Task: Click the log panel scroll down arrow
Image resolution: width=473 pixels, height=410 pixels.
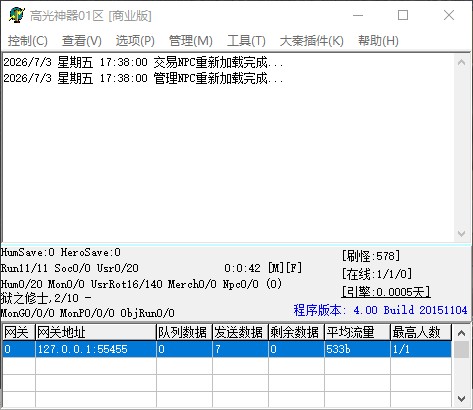Action: [462, 233]
